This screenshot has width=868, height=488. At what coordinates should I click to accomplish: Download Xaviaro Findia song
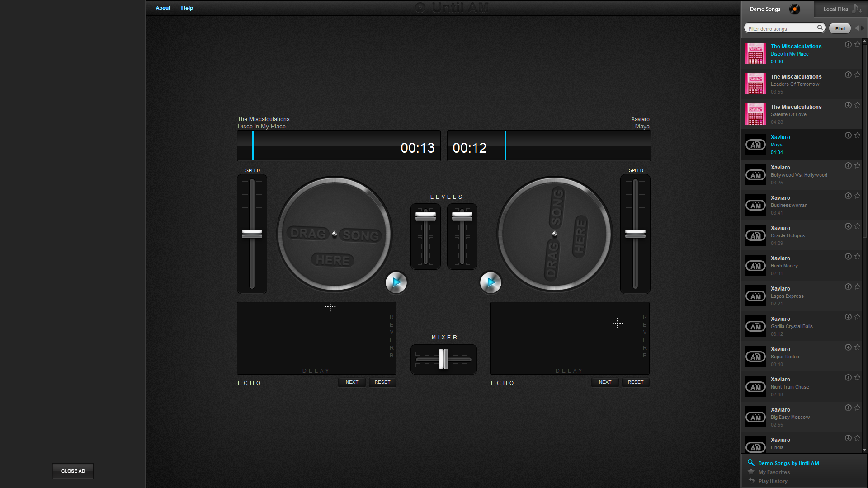(x=848, y=438)
